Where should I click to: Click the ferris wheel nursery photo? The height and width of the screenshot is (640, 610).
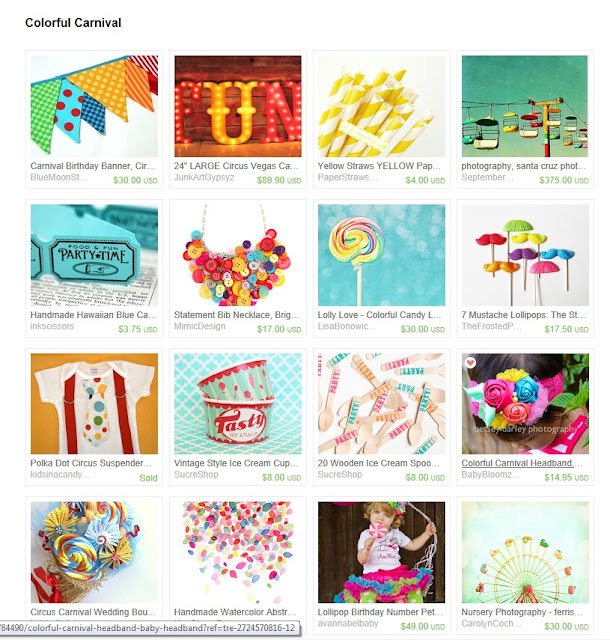pos(525,552)
